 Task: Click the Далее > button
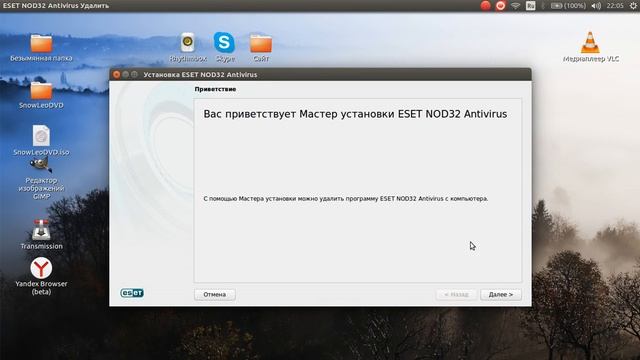click(x=501, y=294)
